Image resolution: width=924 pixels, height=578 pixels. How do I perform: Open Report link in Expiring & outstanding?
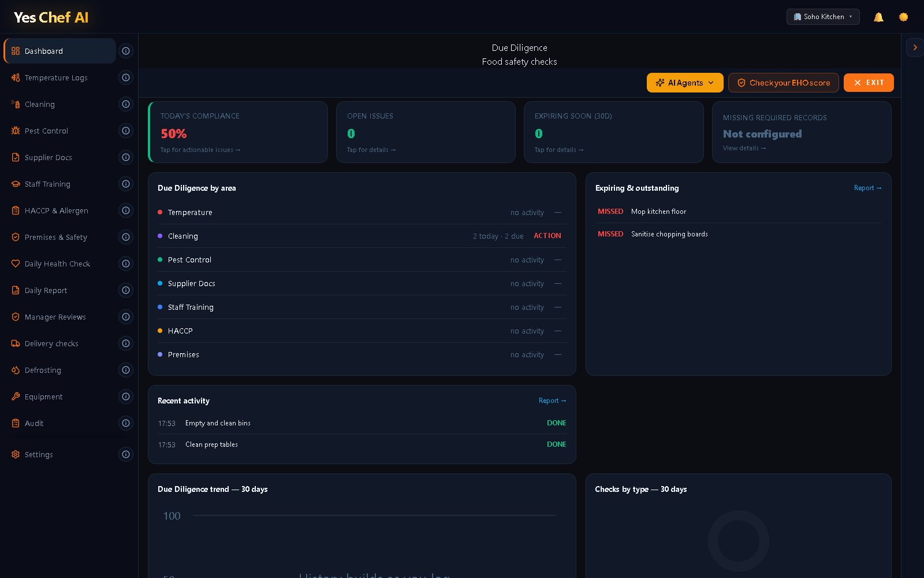coord(867,188)
